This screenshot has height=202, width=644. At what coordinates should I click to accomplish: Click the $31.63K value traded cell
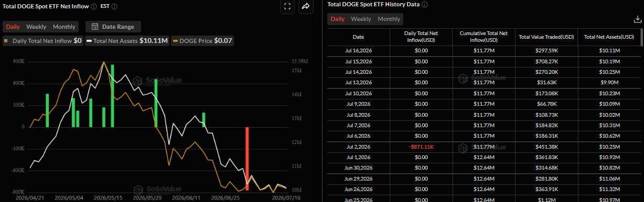coord(546,82)
